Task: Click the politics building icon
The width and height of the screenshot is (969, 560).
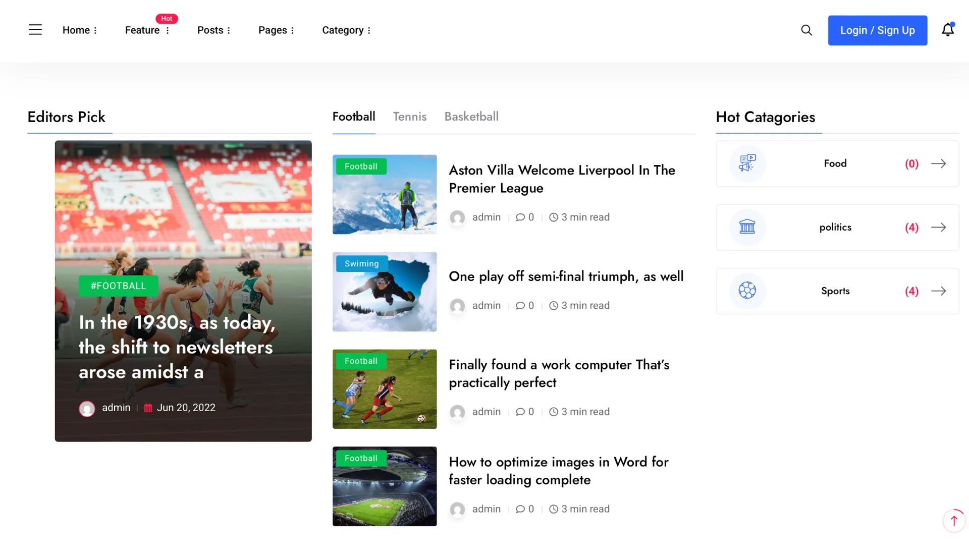Action: tap(747, 227)
